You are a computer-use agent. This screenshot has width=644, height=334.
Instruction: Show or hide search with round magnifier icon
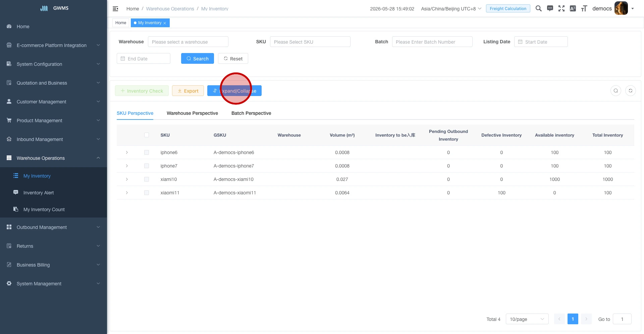[x=616, y=91]
